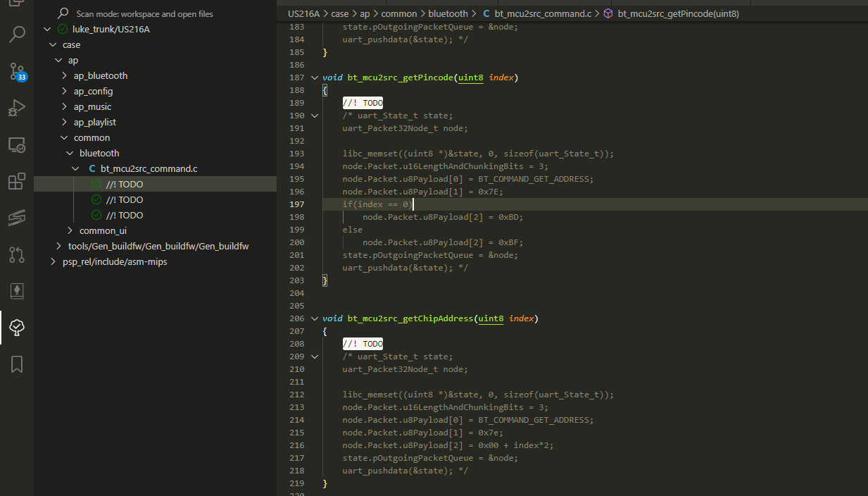The height and width of the screenshot is (496, 868).
Task: Collapse the ap folder chevron
Action: coord(58,60)
